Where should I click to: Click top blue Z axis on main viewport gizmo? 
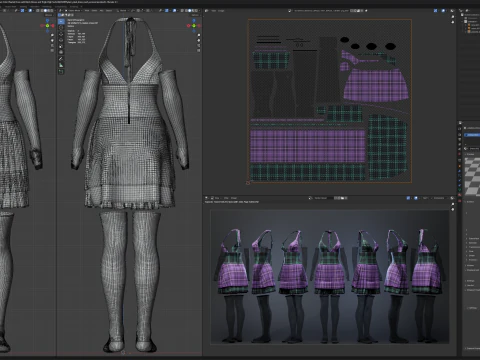194,20
